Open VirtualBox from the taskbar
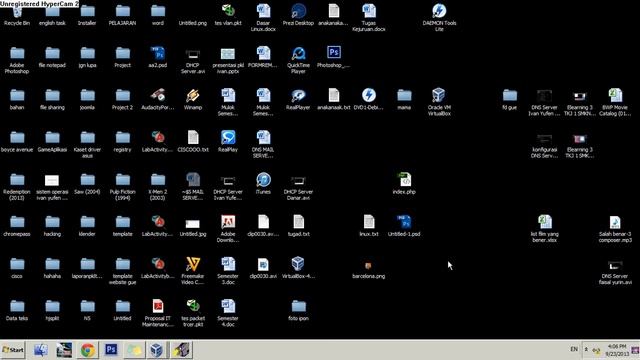640x360 pixels. [x=157, y=350]
